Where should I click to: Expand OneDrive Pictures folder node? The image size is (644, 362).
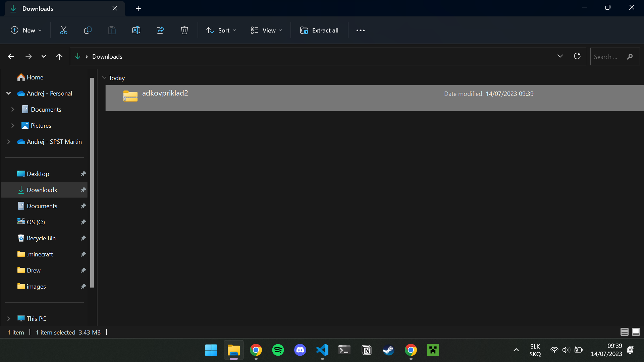click(13, 125)
